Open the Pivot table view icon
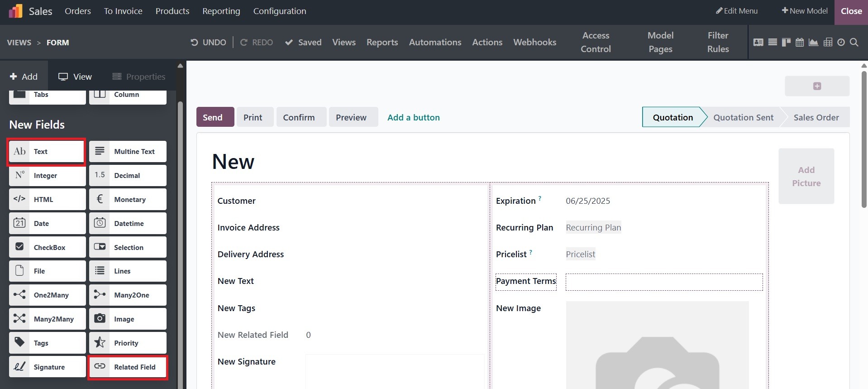868x389 pixels. [828, 42]
